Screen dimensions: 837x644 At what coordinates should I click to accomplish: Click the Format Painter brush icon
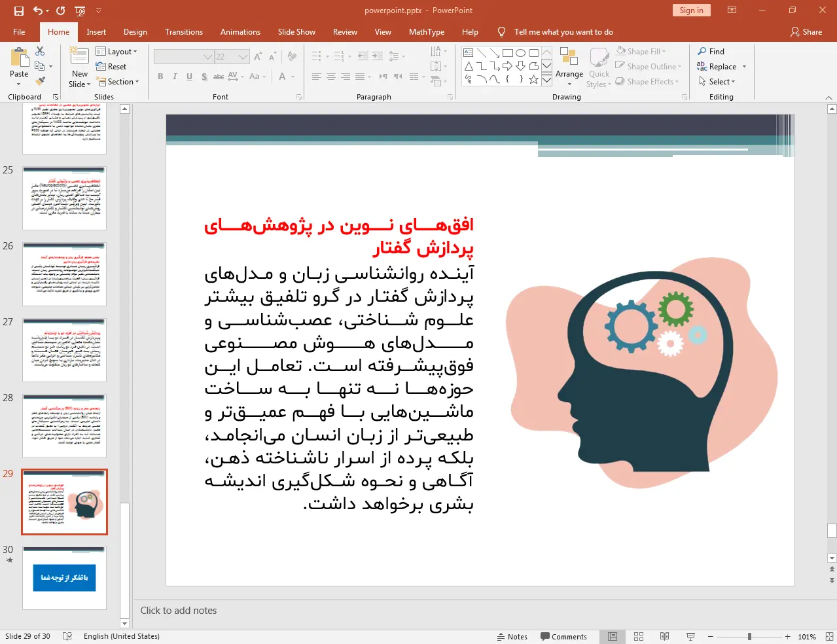click(40, 81)
